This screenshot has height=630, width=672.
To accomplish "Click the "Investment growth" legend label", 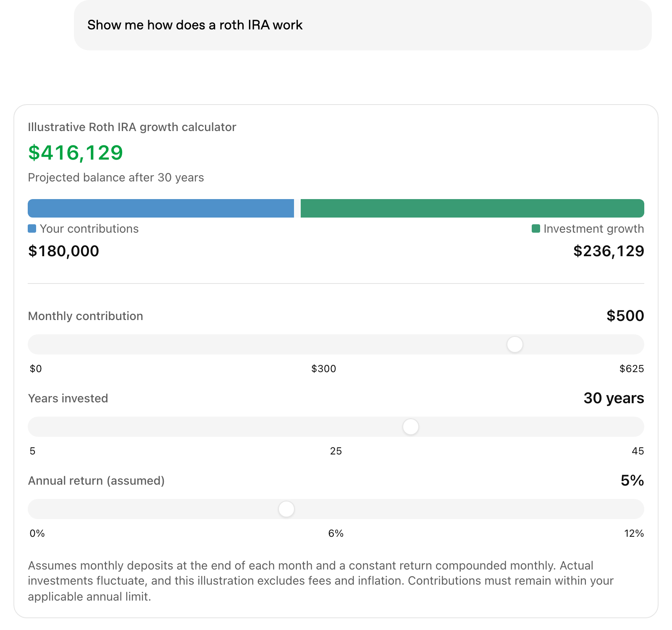I will tap(594, 228).
